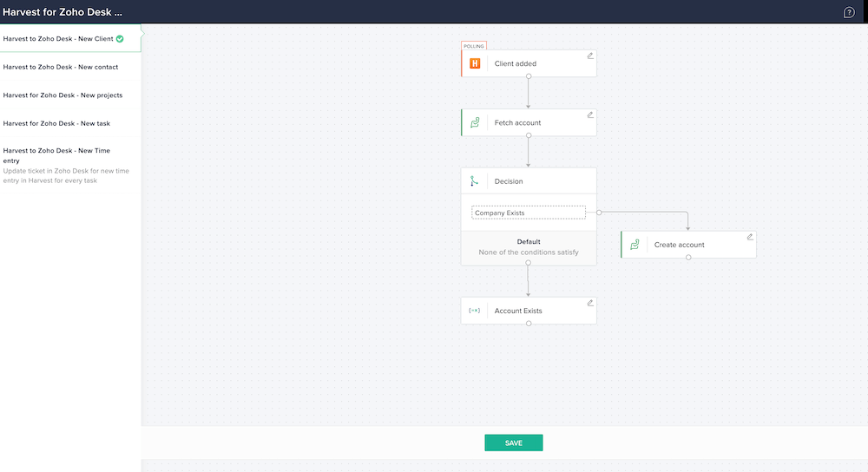Click the Account Exists node label

(x=518, y=311)
